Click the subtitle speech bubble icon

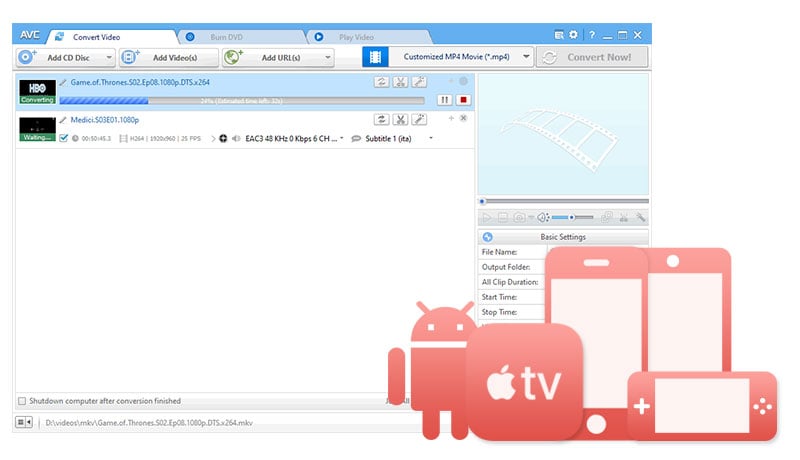tap(356, 138)
